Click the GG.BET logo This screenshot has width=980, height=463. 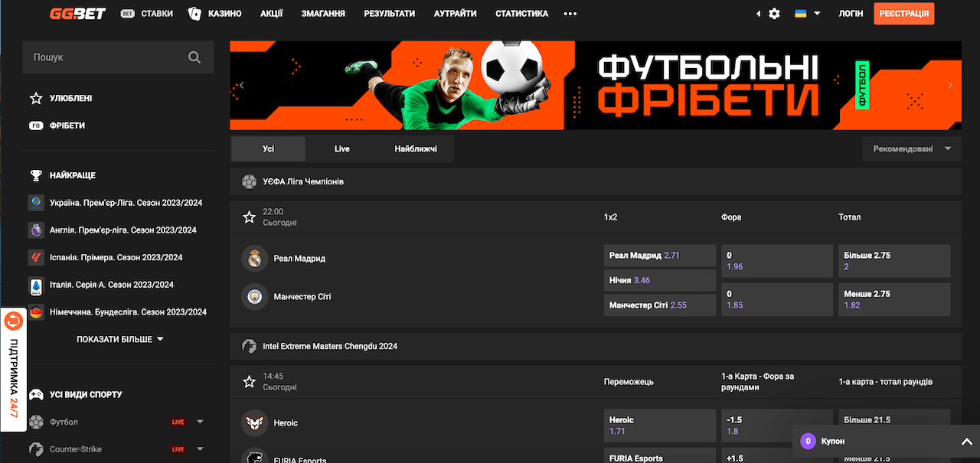[77, 13]
